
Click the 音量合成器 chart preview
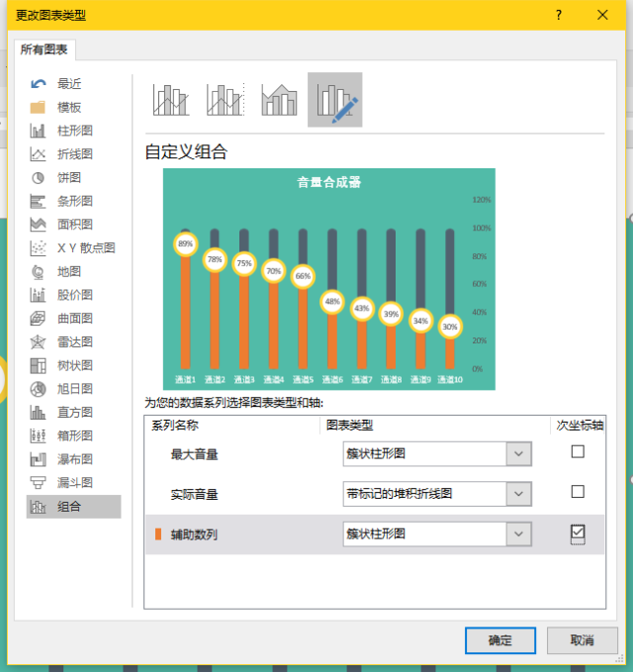click(x=329, y=279)
